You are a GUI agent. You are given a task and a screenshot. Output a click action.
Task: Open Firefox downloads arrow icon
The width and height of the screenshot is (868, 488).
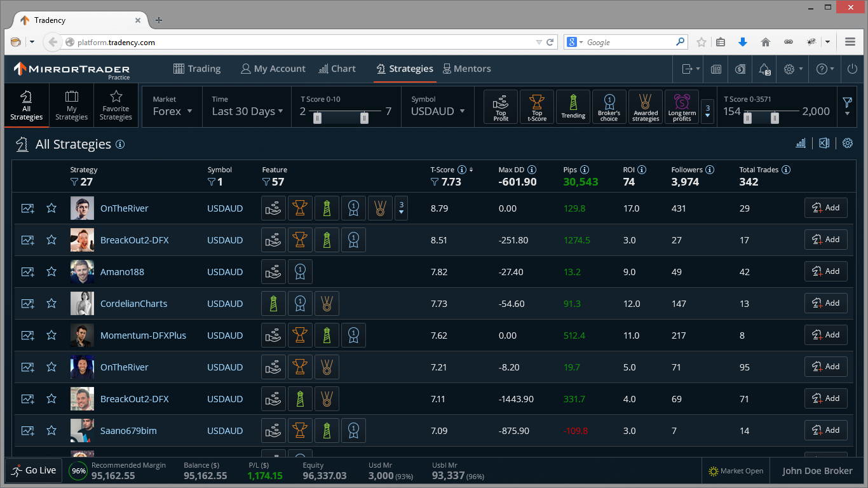743,42
